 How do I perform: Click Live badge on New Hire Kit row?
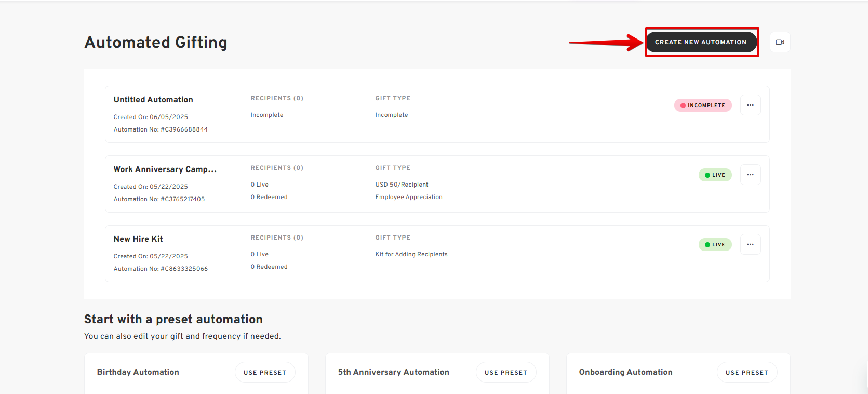coord(715,245)
